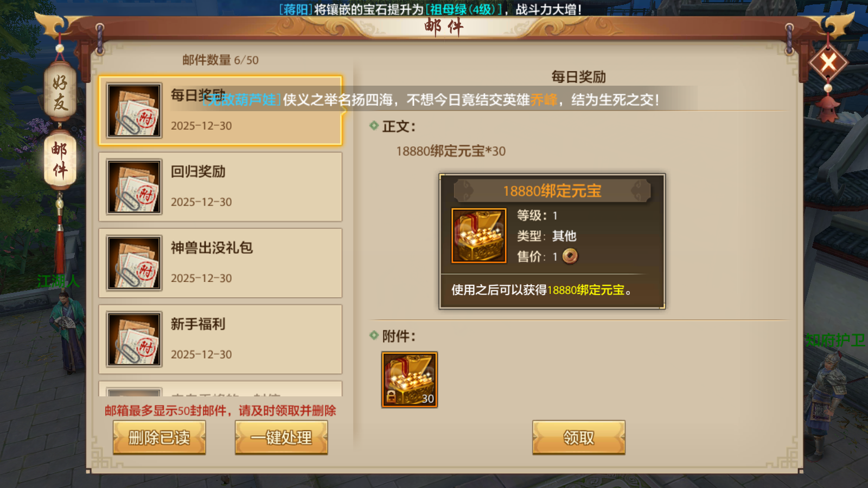868x488 pixels.
Task: Open the 神兽出没礼包 mail entry
Action: pyautogui.click(x=220, y=263)
